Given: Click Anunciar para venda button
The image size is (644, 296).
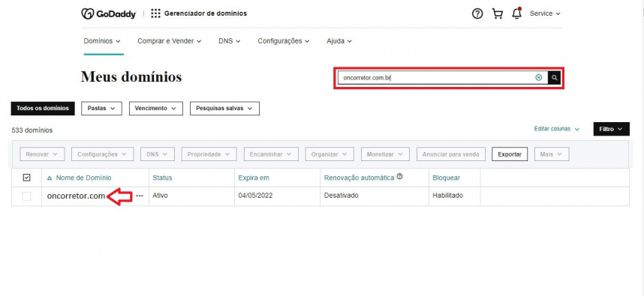Looking at the screenshot, I should click(451, 154).
